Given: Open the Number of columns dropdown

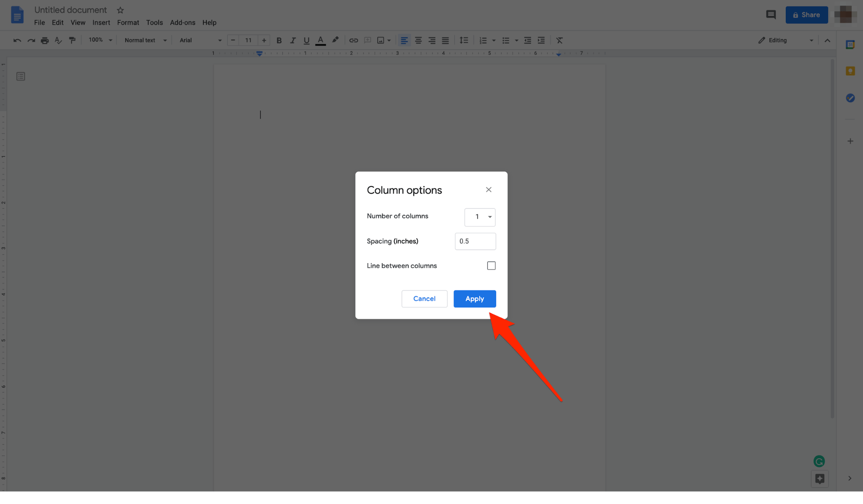Looking at the screenshot, I should (x=480, y=217).
